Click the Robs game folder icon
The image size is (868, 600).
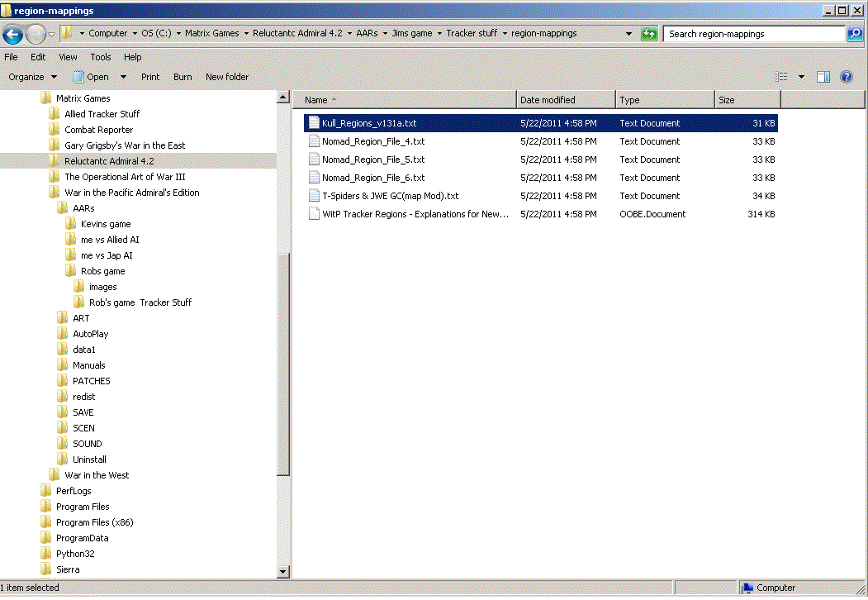point(71,270)
